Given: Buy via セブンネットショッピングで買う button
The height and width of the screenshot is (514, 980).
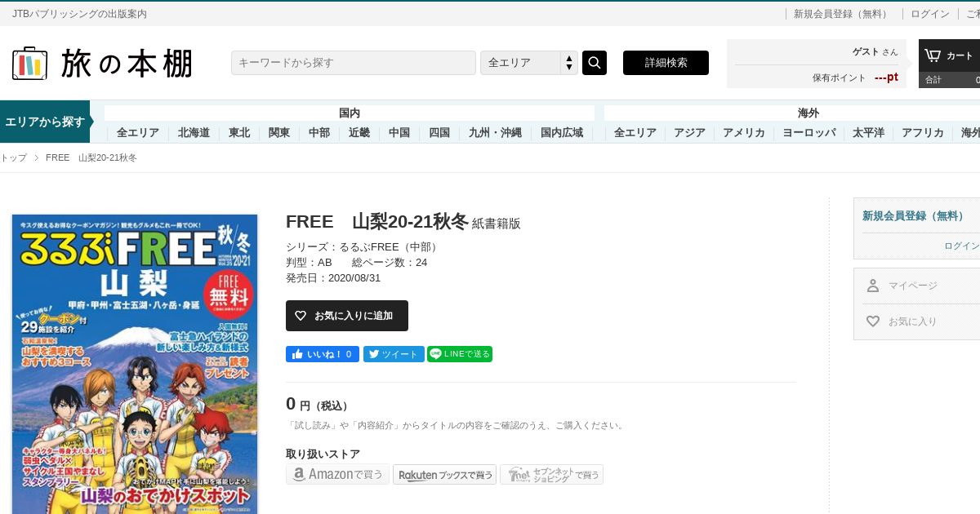Looking at the screenshot, I should click(551, 474).
